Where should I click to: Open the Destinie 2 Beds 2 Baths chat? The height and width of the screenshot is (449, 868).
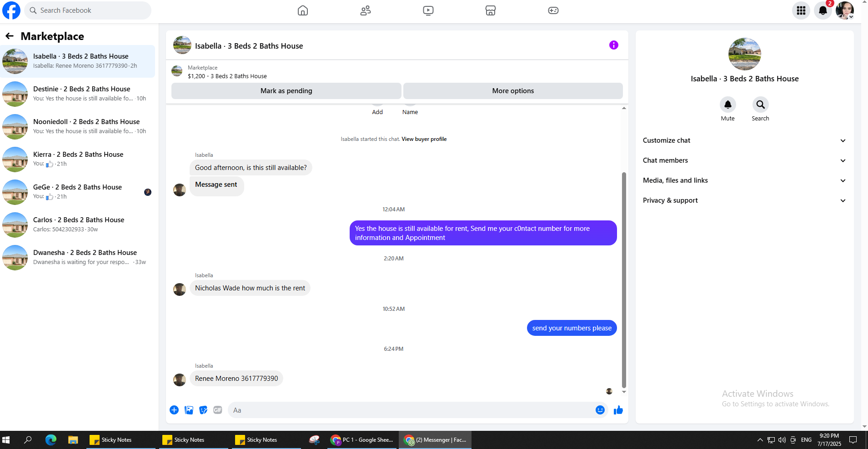pos(78,94)
